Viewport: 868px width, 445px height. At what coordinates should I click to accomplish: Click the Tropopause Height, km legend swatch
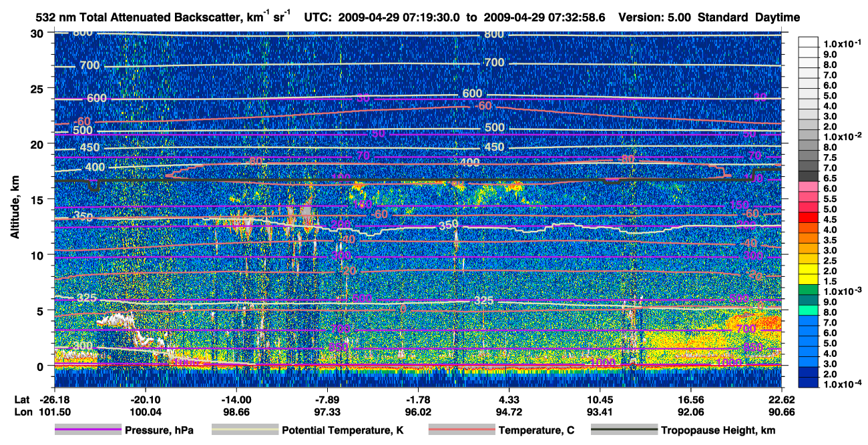pos(624,430)
